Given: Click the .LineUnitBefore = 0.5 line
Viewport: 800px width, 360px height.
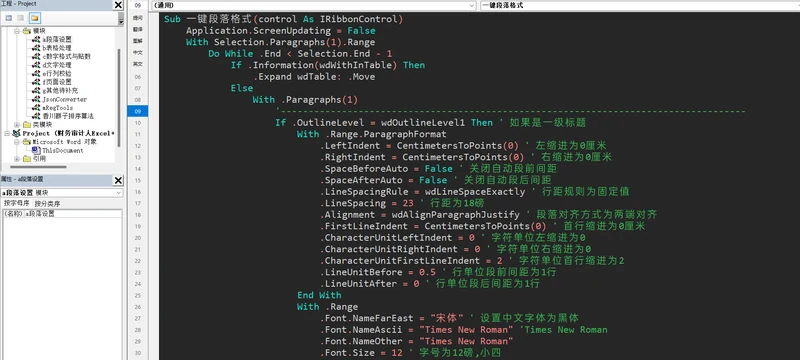Looking at the screenshot, I should [x=438, y=272].
